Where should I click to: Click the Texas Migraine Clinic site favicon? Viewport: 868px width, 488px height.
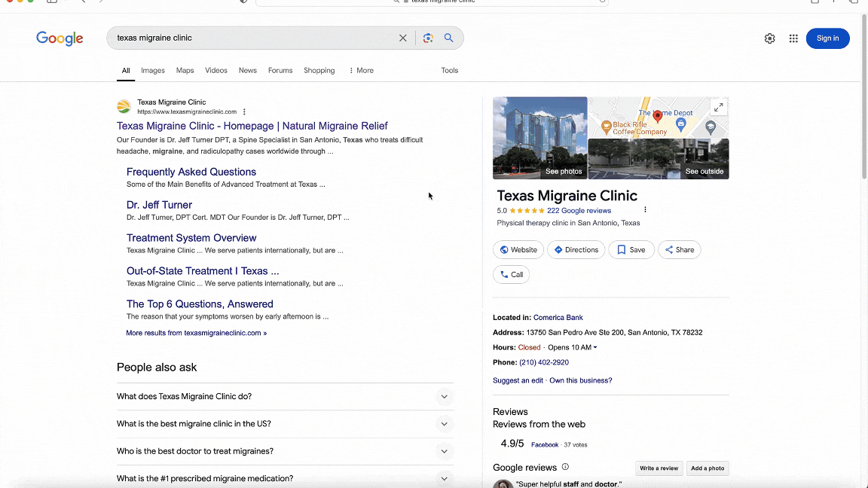(124, 106)
